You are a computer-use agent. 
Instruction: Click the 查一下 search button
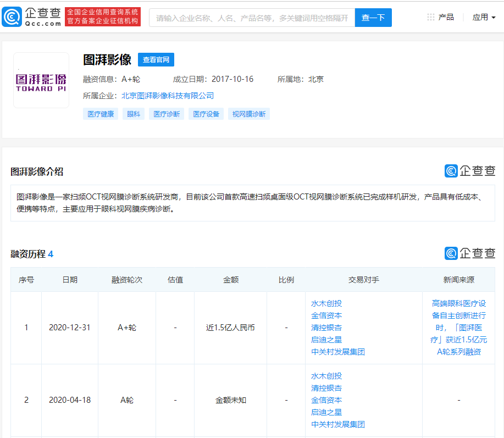pyautogui.click(x=373, y=18)
